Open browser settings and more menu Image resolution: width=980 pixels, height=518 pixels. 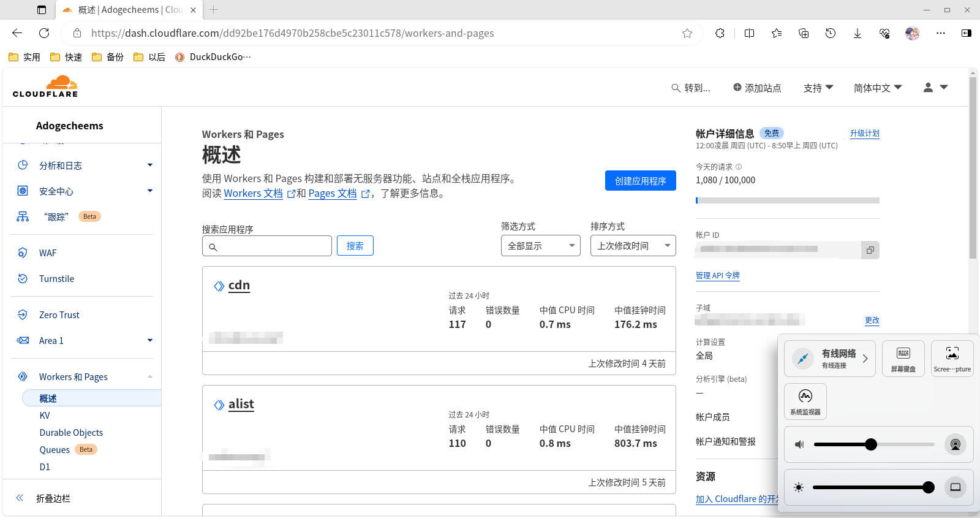941,33
